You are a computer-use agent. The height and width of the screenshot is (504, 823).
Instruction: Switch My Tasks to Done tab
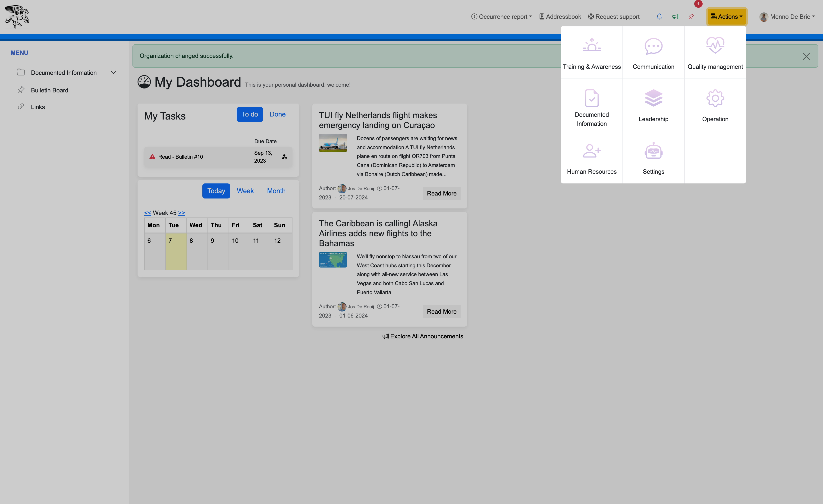277,114
